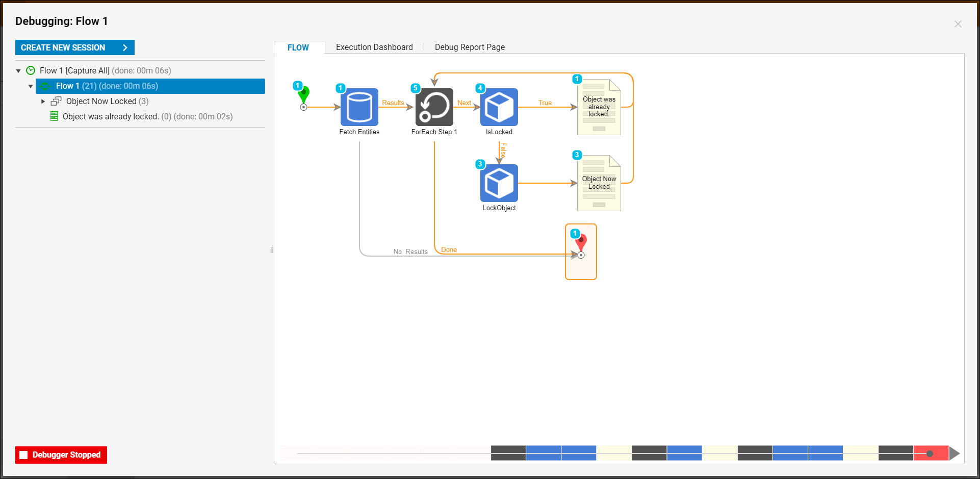Collapse the Flow 1 [Capture All] tree node

pyautogui.click(x=18, y=71)
